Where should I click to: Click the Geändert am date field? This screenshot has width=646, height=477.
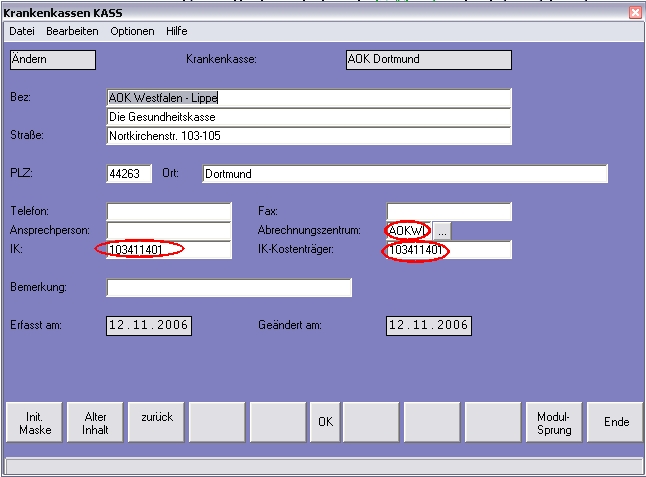coord(429,326)
